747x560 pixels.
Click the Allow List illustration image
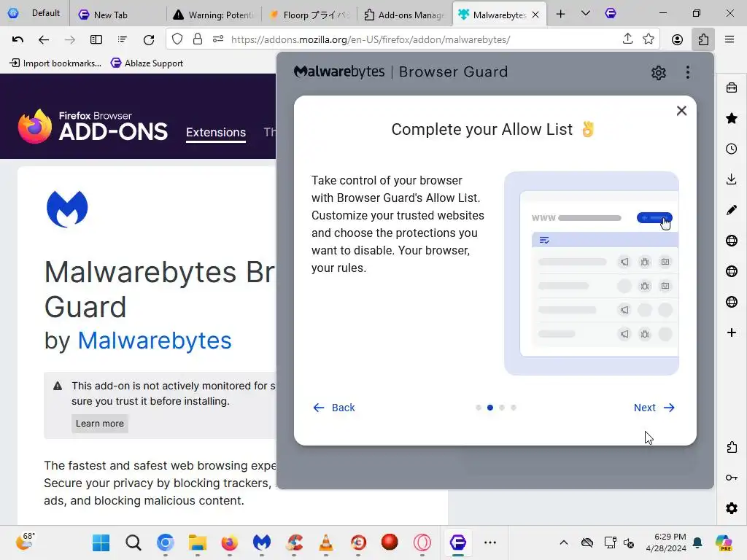(591, 273)
